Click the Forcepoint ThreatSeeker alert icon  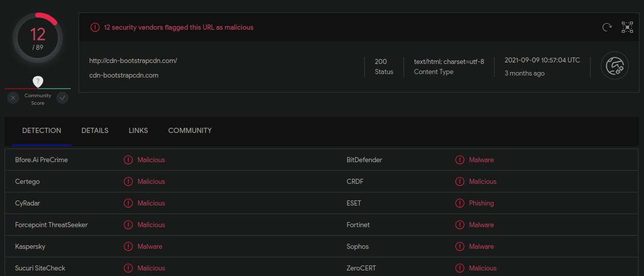coord(128,225)
